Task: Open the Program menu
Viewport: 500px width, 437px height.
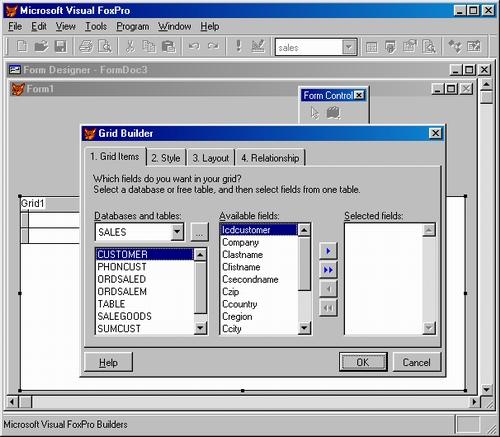Action: tap(133, 26)
